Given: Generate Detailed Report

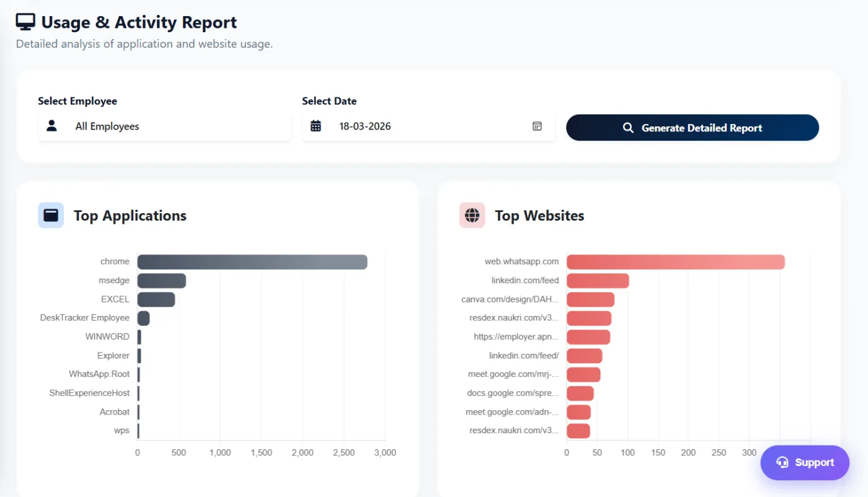Looking at the screenshot, I should (693, 128).
